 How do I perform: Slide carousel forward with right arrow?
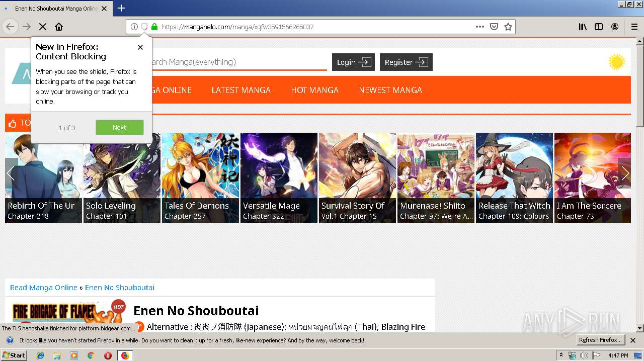click(624, 173)
